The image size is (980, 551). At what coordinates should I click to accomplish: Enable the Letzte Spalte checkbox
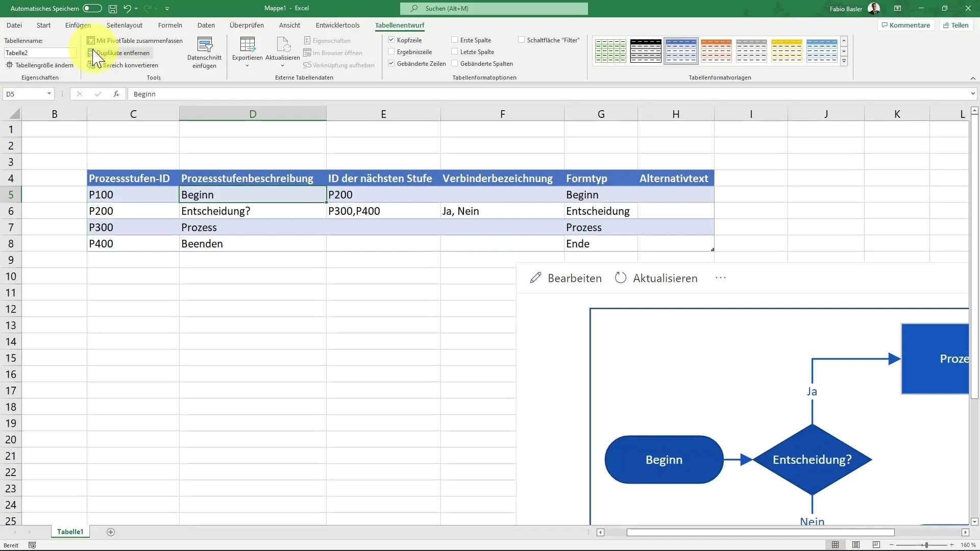[455, 52]
